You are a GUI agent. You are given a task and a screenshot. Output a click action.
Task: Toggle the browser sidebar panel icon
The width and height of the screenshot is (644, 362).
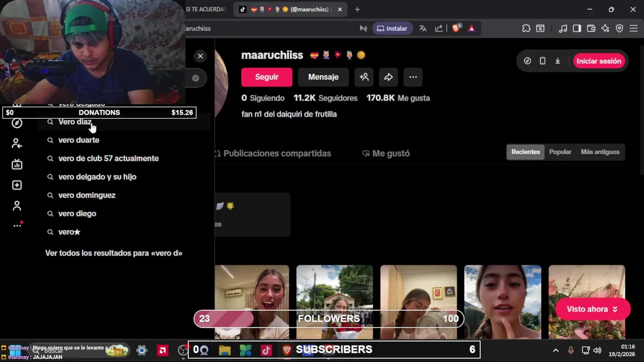(x=577, y=28)
